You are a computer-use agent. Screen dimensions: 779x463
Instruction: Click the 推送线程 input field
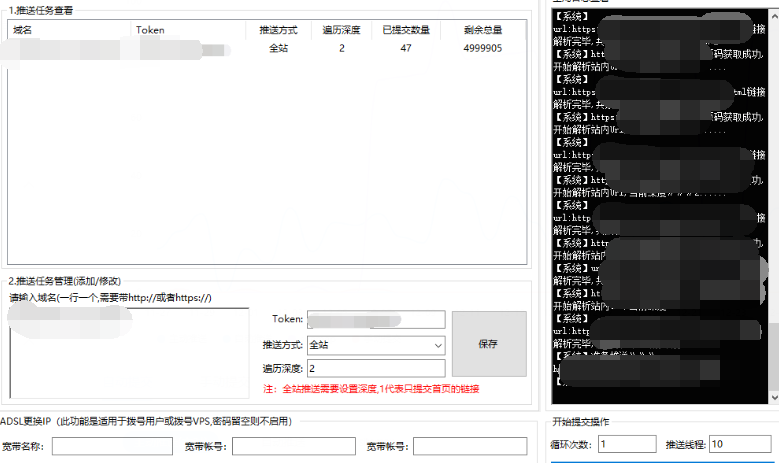point(740,444)
